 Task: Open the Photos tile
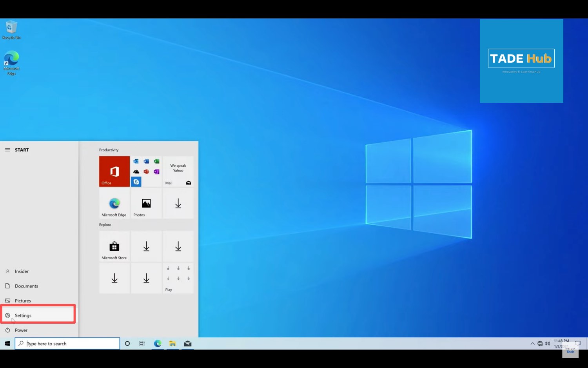[146, 203]
